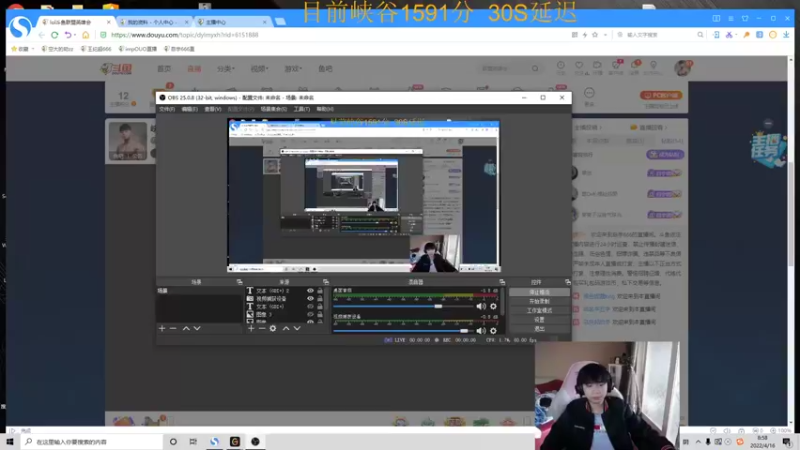Undock the Audio Mixer panel popout icon
Viewport: 800px width, 450px height.
(x=502, y=282)
